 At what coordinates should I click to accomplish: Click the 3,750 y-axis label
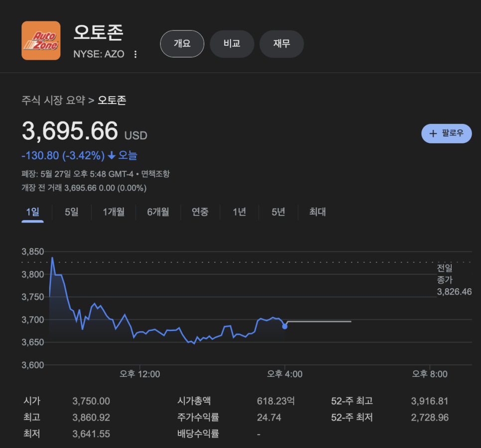tap(33, 297)
